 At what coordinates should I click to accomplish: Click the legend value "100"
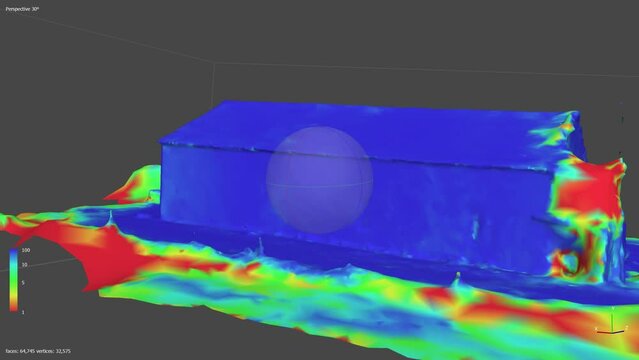click(26, 250)
